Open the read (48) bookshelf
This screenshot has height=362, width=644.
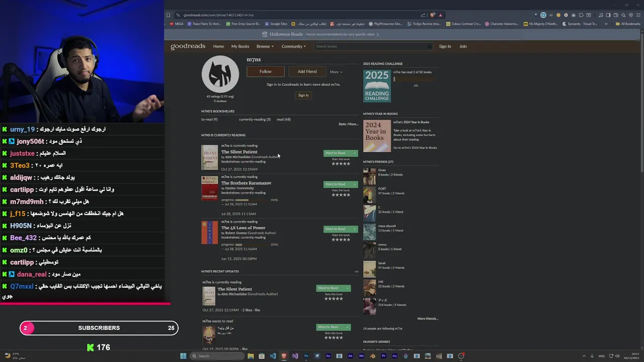tap(283, 119)
